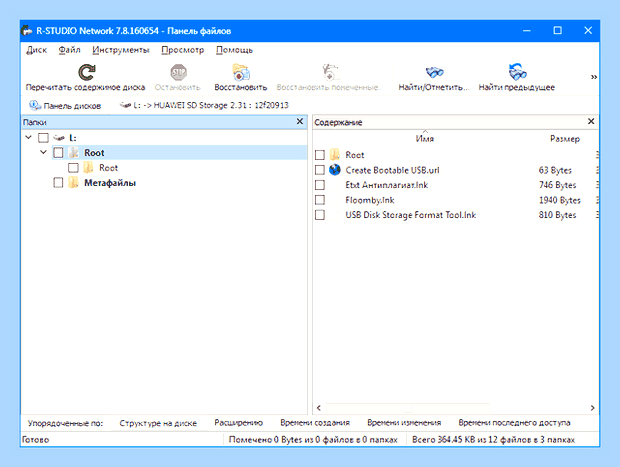Click the HUAWEI SD Storage 2.31 tab label
Viewport: 620px width, 467px height.
[211, 105]
